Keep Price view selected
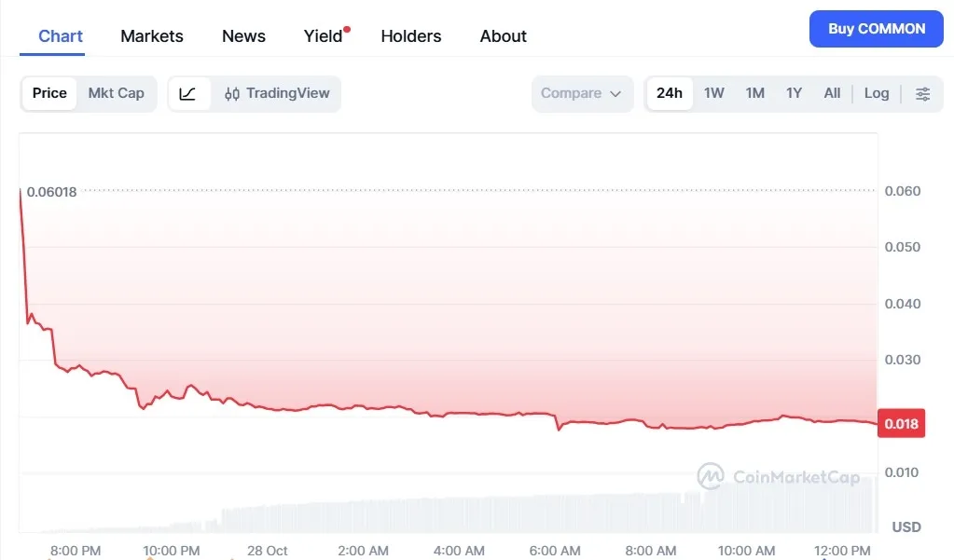 pyautogui.click(x=48, y=93)
